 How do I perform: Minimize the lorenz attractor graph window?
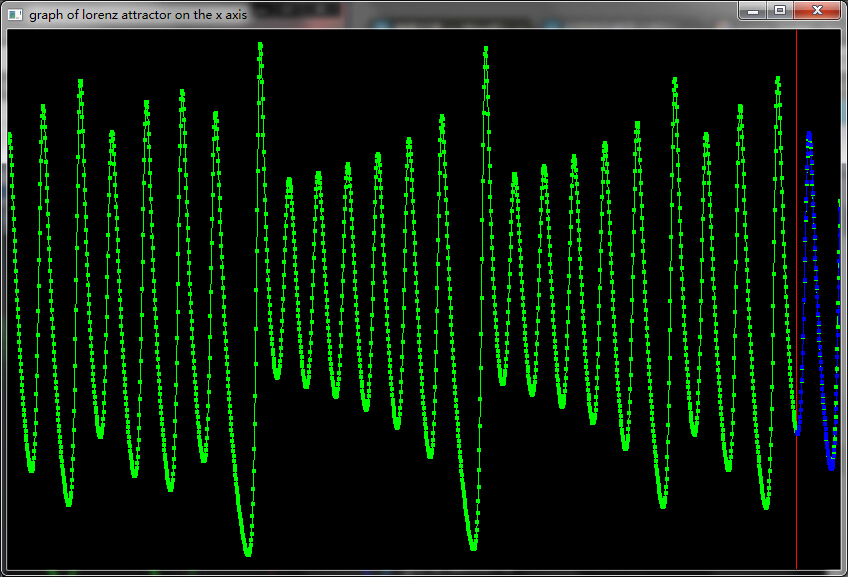tap(754, 11)
